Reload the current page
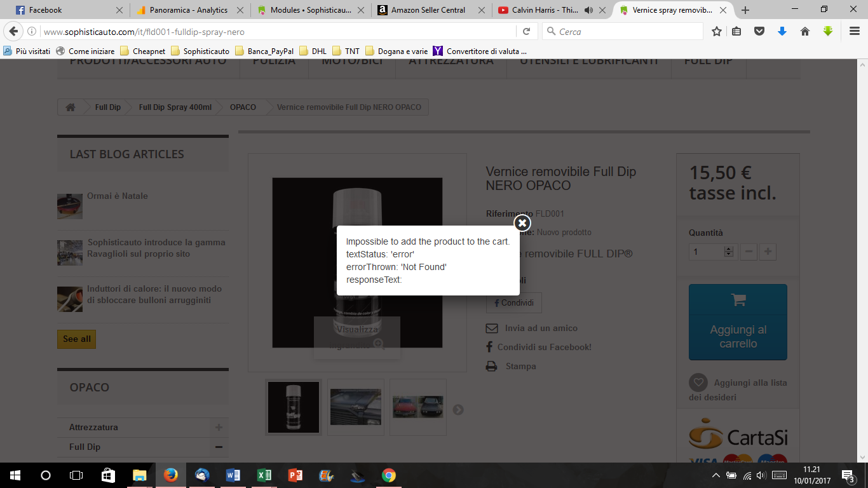Viewport: 868px width, 488px height. [x=526, y=31]
